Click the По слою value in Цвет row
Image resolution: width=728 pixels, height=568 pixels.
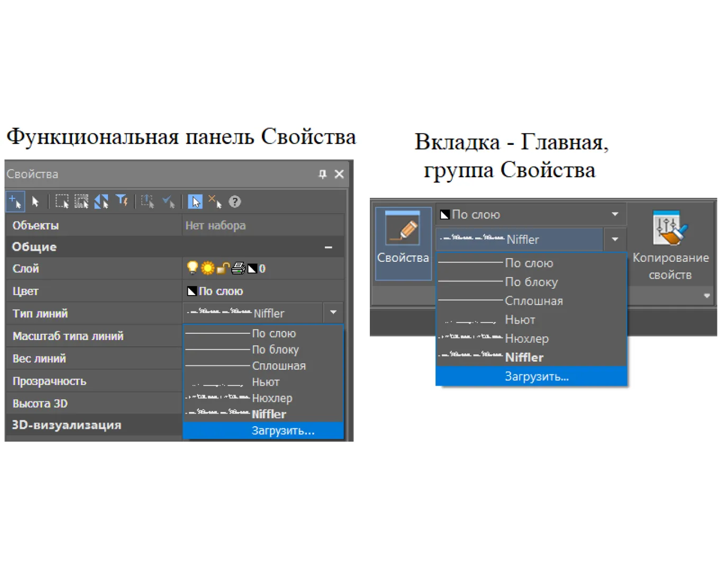[221, 291]
